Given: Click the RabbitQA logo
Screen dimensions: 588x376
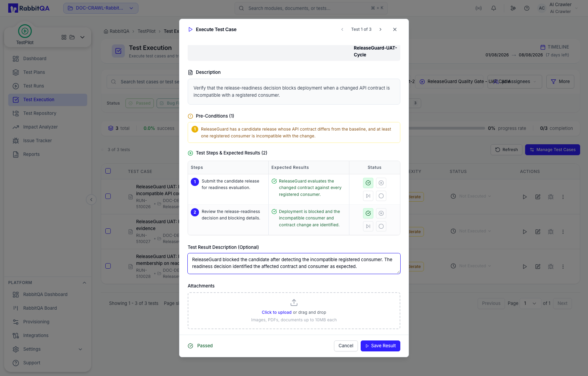Looking at the screenshot, I should (x=29, y=8).
